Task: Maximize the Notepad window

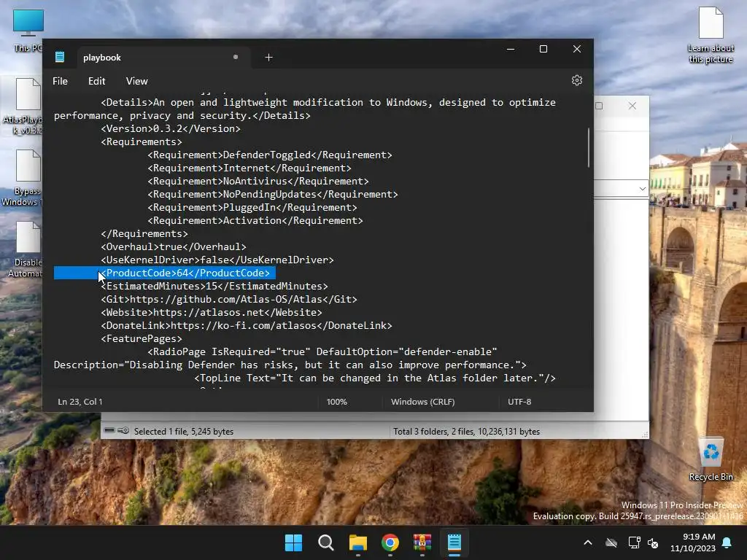Action: click(543, 49)
